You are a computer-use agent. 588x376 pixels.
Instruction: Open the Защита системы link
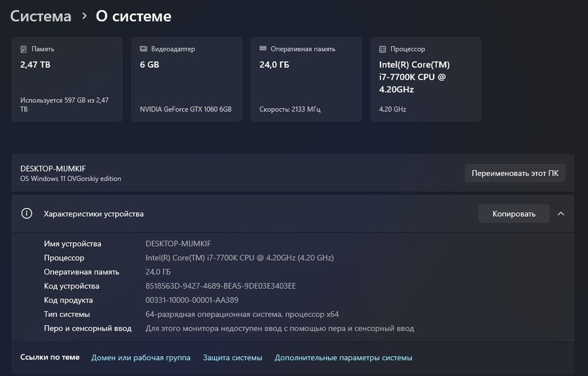232,358
